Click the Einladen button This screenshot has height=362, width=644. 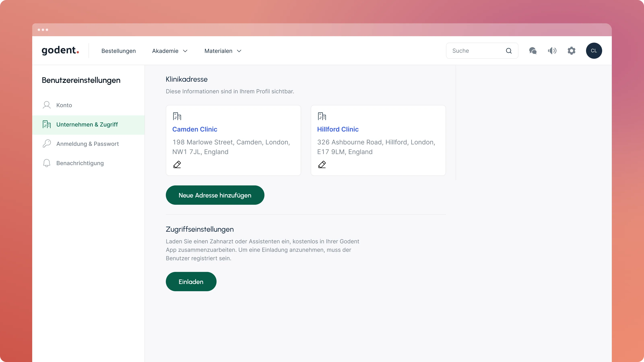coord(191,282)
